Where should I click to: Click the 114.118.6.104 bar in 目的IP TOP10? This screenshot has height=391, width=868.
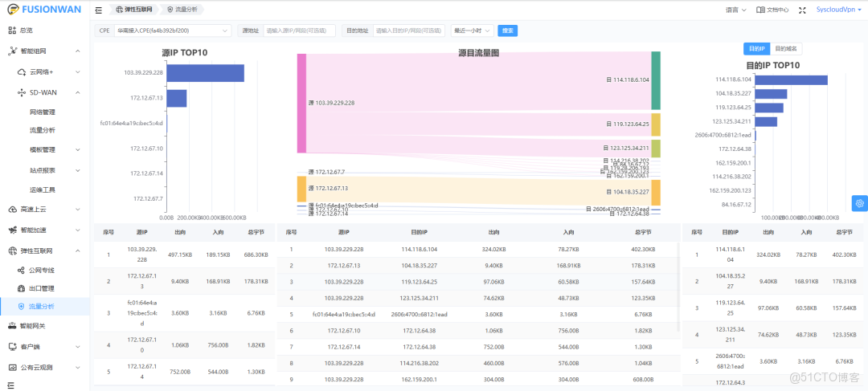(791, 80)
